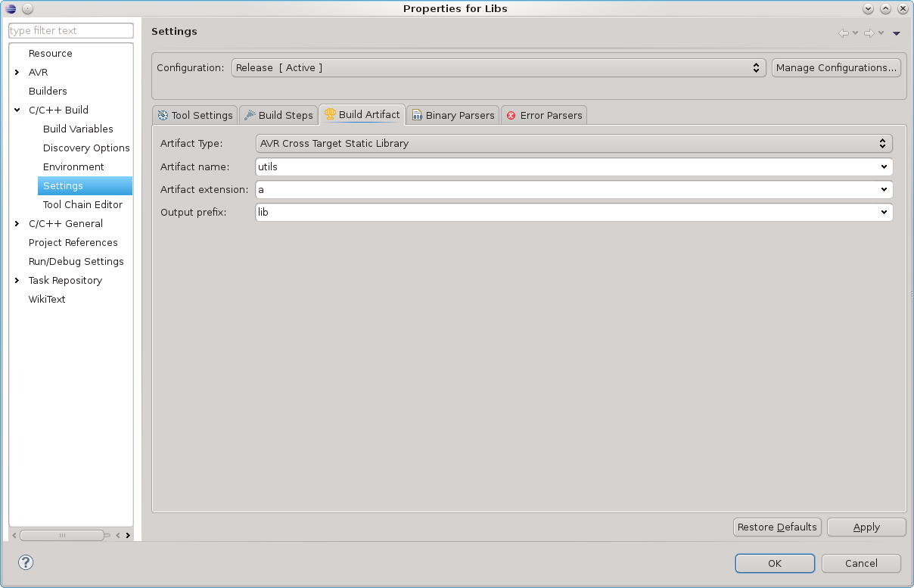This screenshot has width=914, height=588.
Task: Click the Restore Defaults button
Action: (x=777, y=527)
